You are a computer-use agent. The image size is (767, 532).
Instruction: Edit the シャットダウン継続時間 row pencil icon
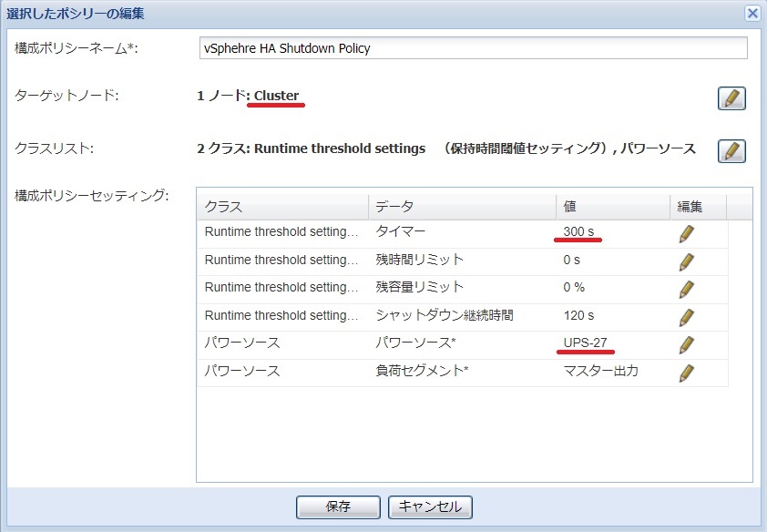pyautogui.click(x=686, y=317)
